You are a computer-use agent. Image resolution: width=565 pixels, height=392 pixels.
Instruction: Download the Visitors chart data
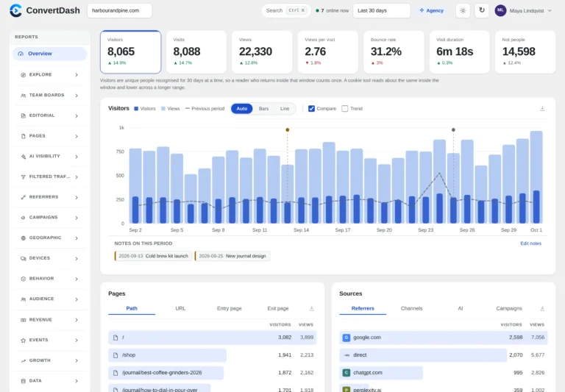click(x=542, y=108)
